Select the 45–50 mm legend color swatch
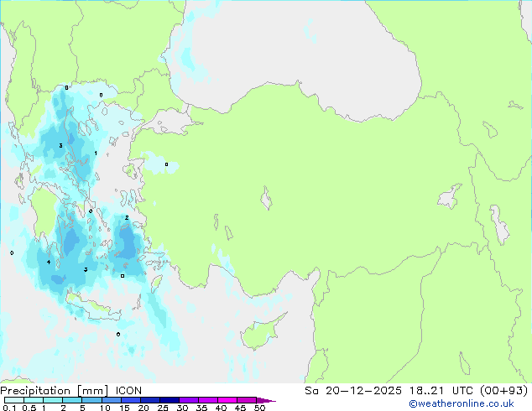This screenshot has height=411, width=532. [x=247, y=400]
